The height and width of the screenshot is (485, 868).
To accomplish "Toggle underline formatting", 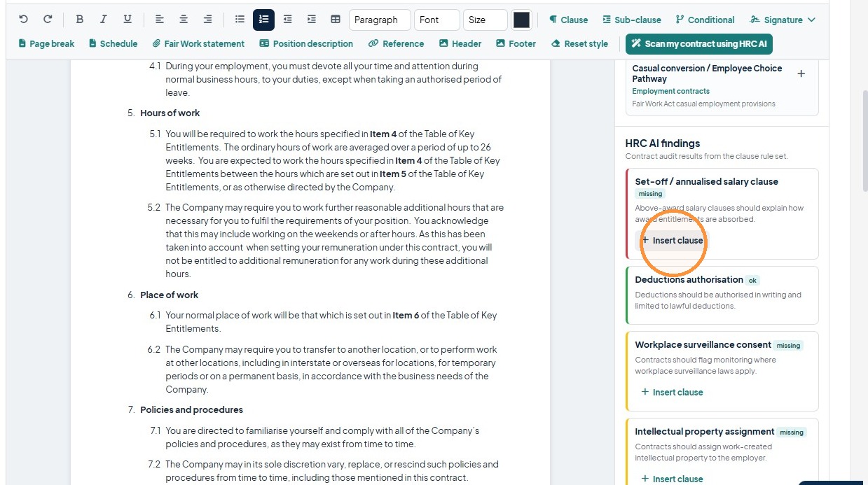I will (x=128, y=20).
